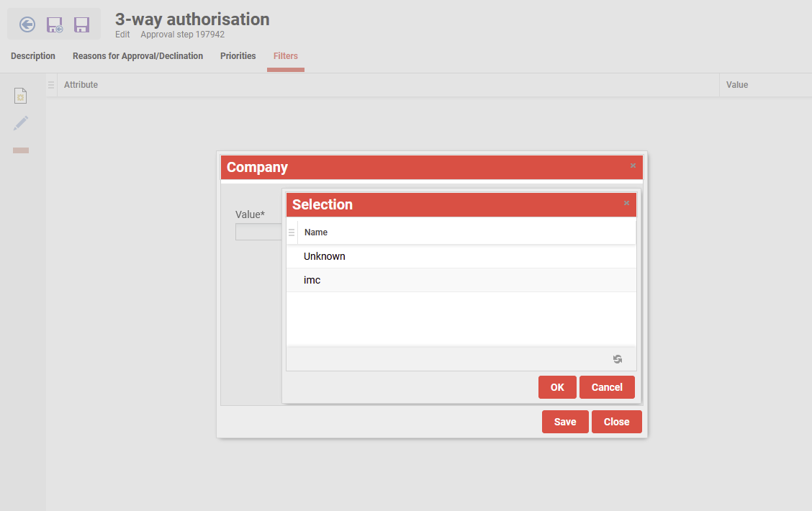This screenshot has width=812, height=511.
Task: Cancel the Selection dialog
Action: [606, 387]
